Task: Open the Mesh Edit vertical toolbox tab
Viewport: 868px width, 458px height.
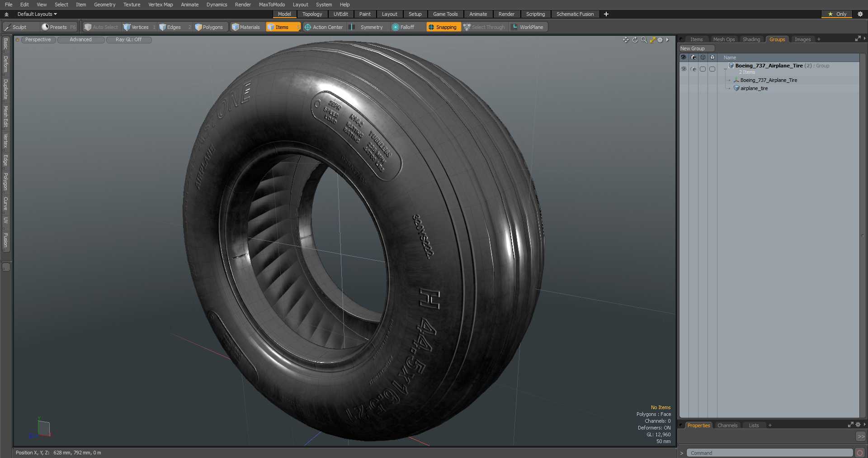Action: tap(6, 117)
